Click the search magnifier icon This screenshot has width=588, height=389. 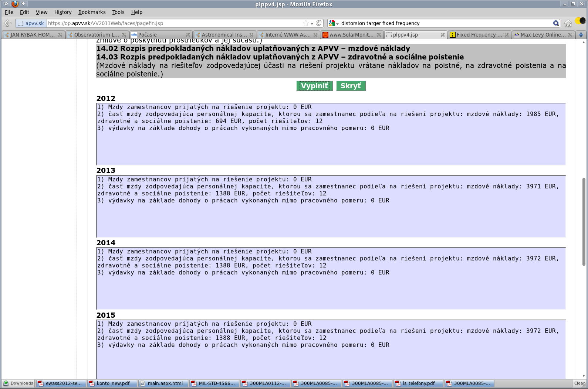click(556, 23)
